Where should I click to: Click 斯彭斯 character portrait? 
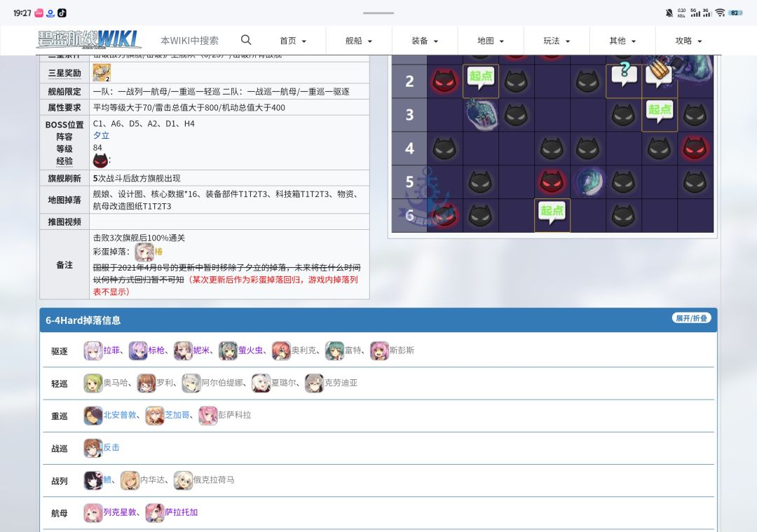[x=379, y=351]
